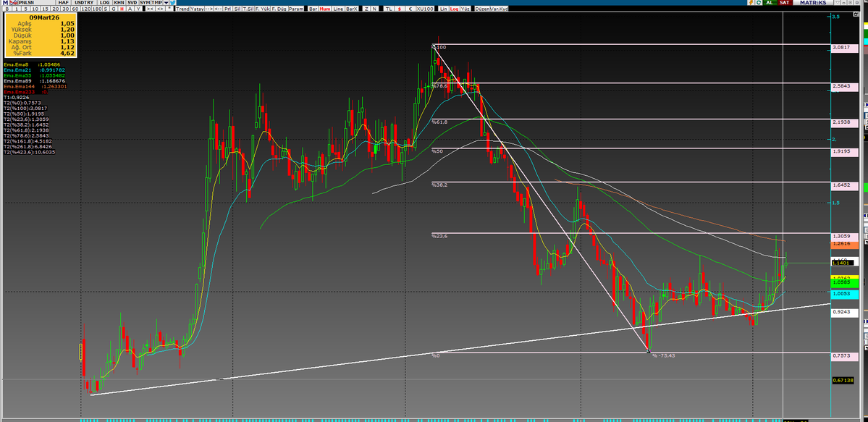Select the B period button
Image resolution: width=868 pixels, height=422 pixels.
tap(8, 9)
